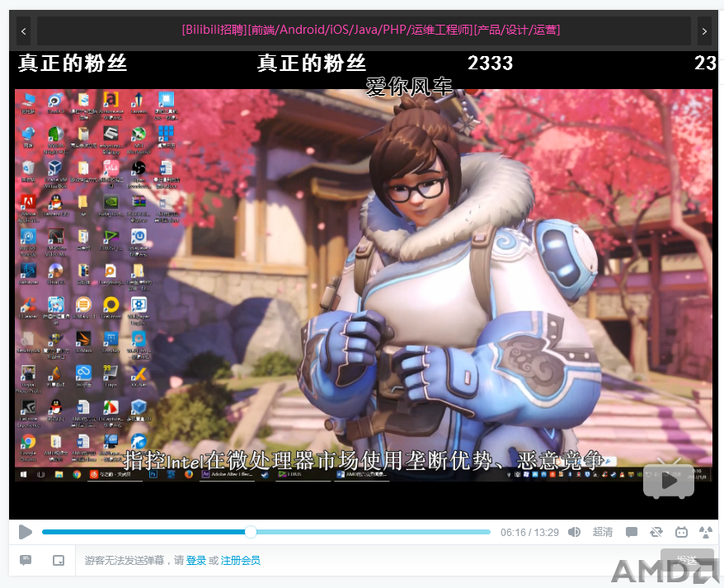Open the Bilibili招聘 recruitment banner link
724x588 pixels.
371,30
